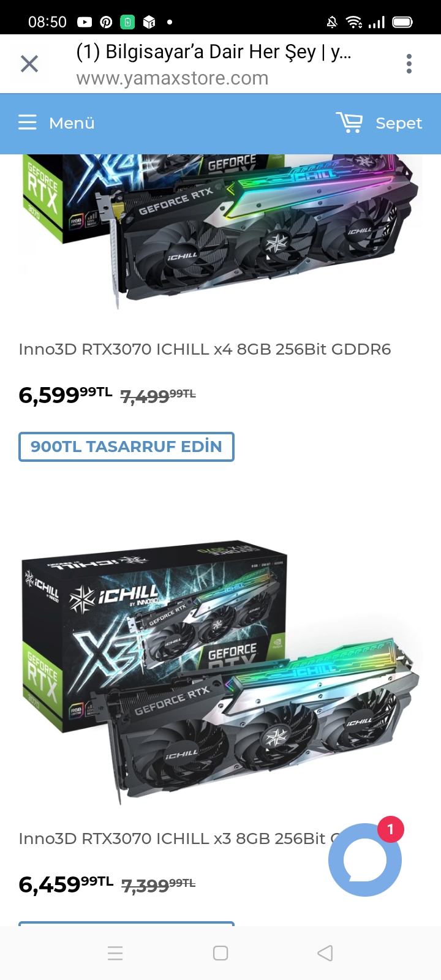The height and width of the screenshot is (980, 441).
Task: Tap the Pinterest notification icon in status bar
Action: click(x=106, y=23)
